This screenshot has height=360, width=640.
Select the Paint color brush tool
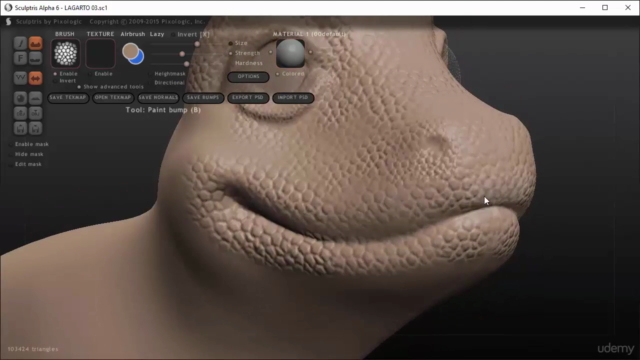[x=20, y=43]
